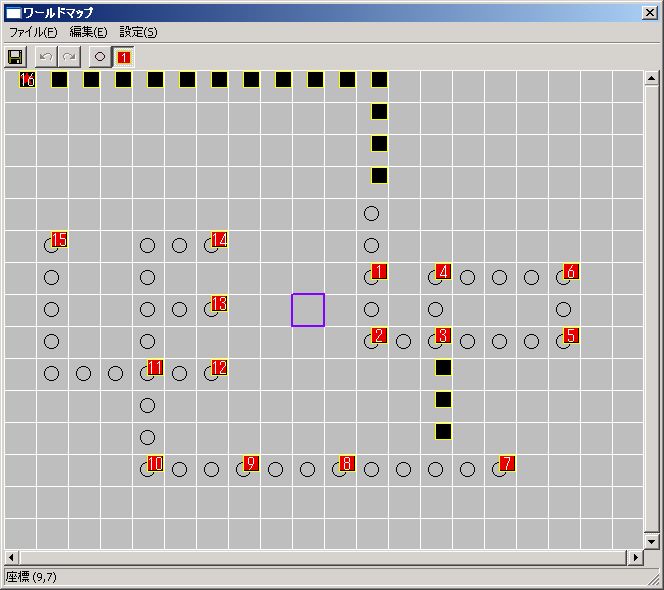Click the horizontal scrollbar left arrow
664x590 pixels.
12,557
